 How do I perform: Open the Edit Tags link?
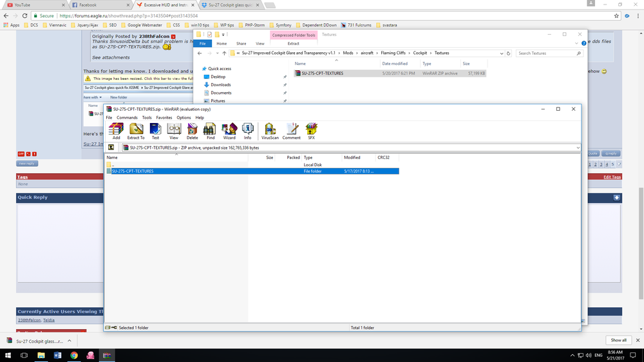point(612,176)
